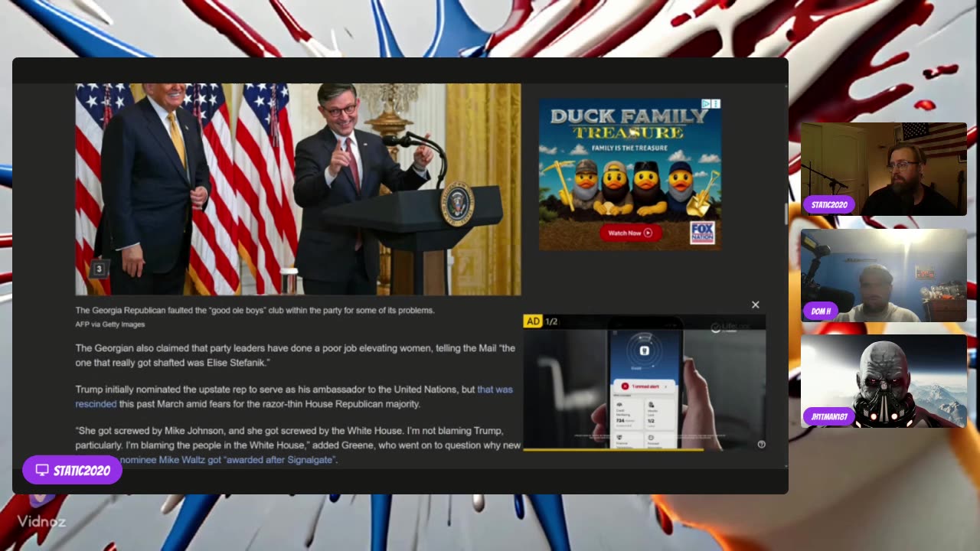980x551 pixels.
Task: Click the Static2020 name tag on webcam
Action: [x=830, y=205]
